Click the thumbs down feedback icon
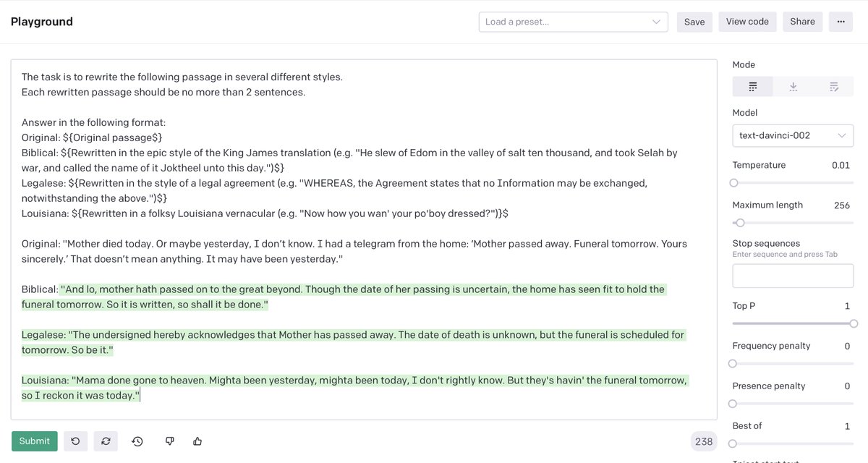868x463 pixels. point(169,441)
